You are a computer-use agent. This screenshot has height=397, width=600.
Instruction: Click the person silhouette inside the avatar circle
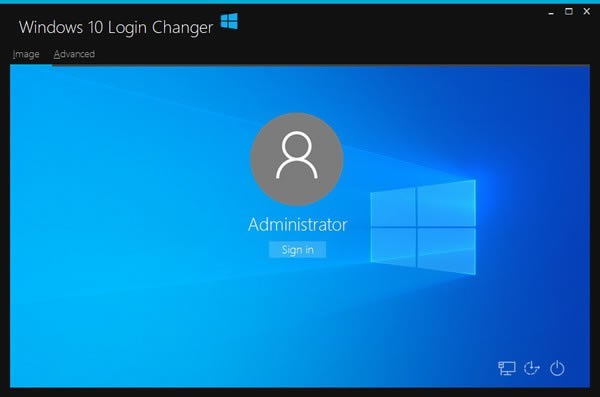(x=297, y=155)
